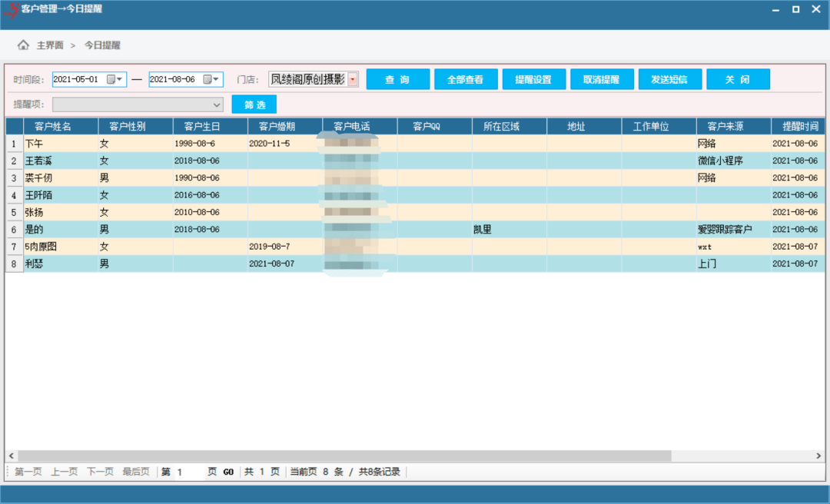Sort by 客户婚期 column header
The height and width of the screenshot is (504, 830).
pyautogui.click(x=285, y=126)
